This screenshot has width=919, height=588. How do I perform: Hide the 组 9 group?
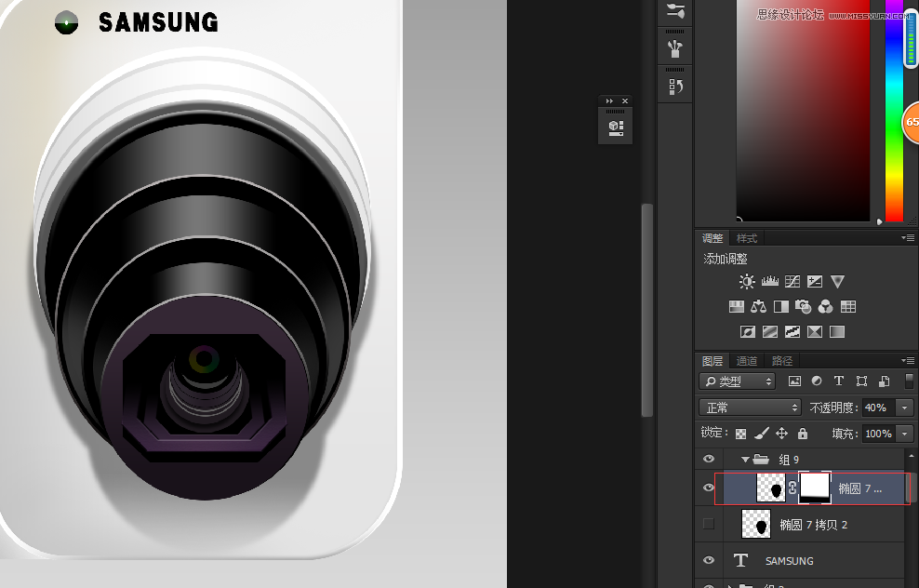pyautogui.click(x=708, y=459)
